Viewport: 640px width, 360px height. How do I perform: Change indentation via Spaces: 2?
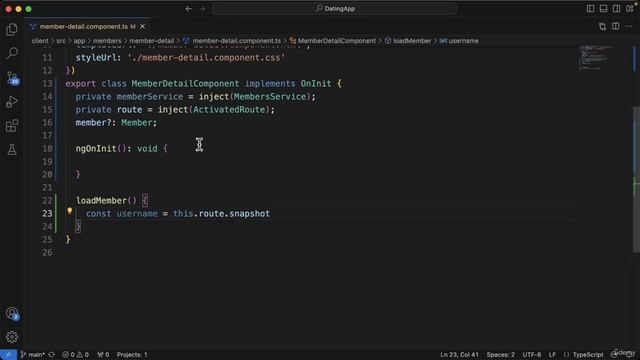(x=500, y=355)
